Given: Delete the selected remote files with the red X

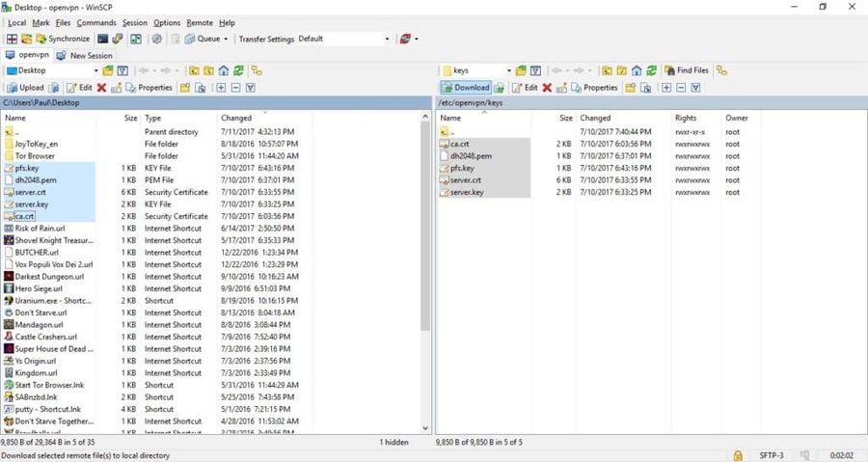Looking at the screenshot, I should tap(547, 88).
